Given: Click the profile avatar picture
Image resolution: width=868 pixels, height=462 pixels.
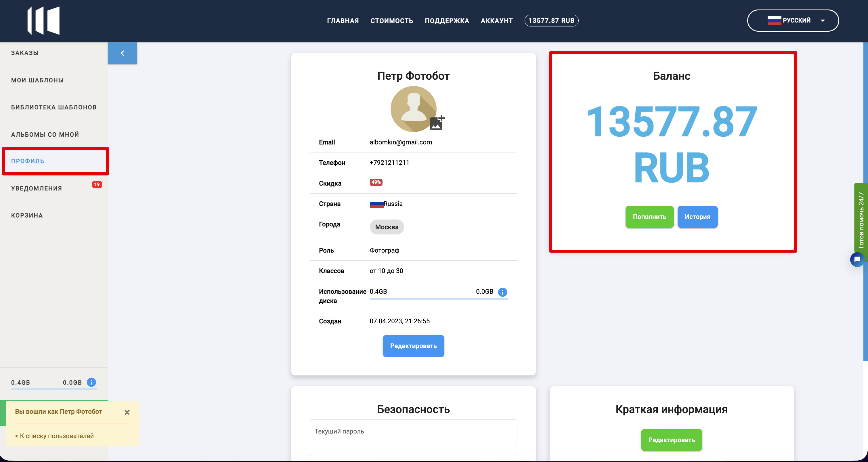Looking at the screenshot, I should click(x=414, y=109).
